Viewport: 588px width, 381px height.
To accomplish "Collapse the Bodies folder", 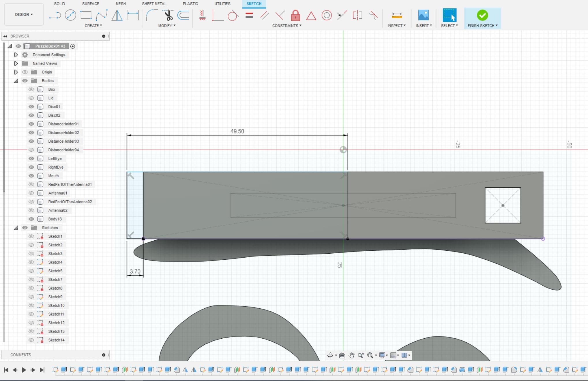I will (16, 81).
